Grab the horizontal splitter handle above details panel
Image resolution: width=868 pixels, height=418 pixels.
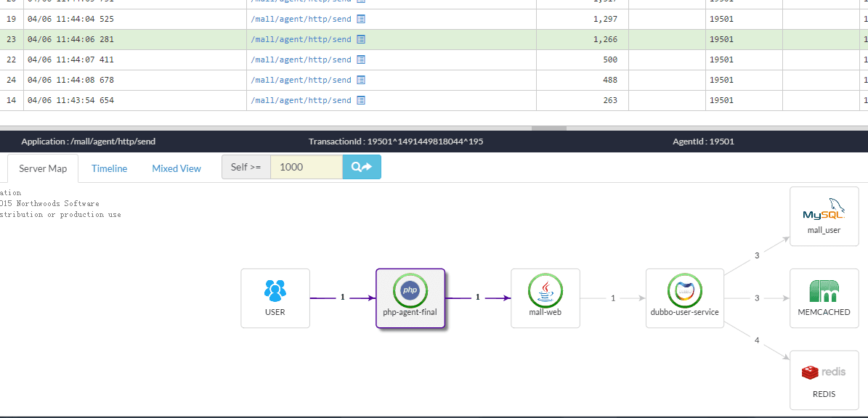click(x=550, y=128)
